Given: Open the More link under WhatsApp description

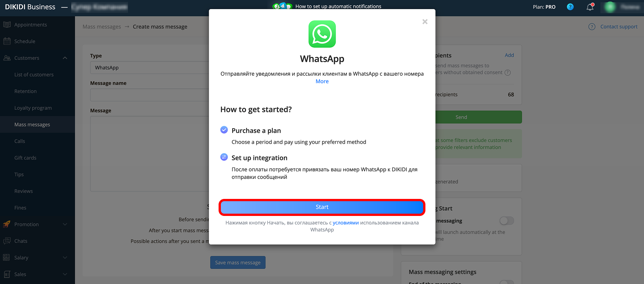Looking at the screenshot, I should [322, 81].
